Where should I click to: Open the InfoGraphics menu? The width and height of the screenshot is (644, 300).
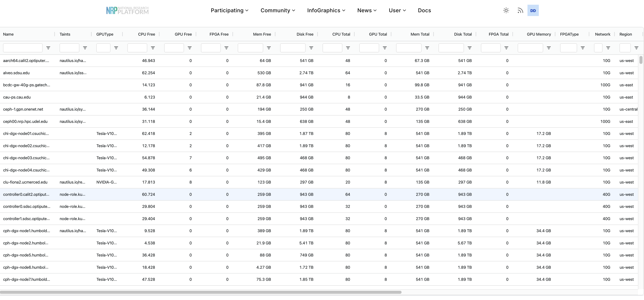326,10
